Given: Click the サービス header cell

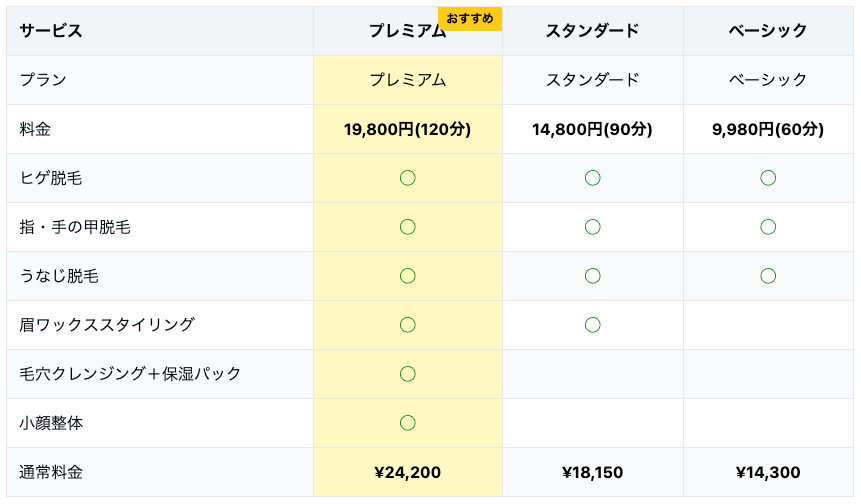Looking at the screenshot, I should pos(50,31).
